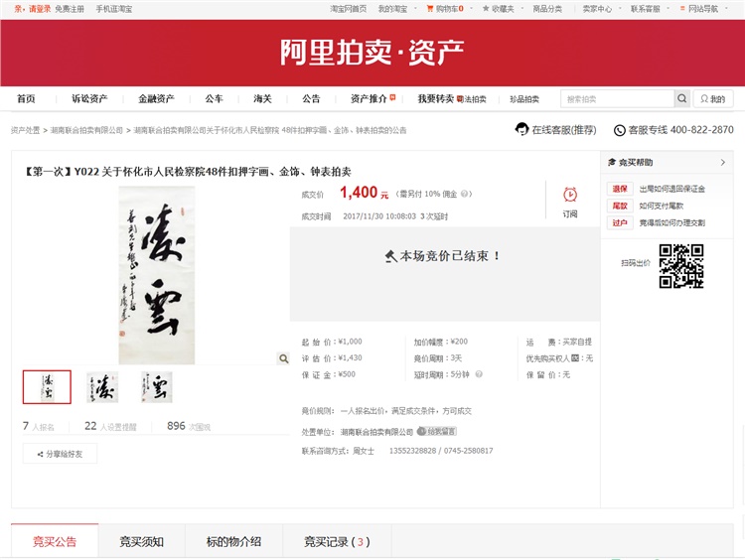Select the second calligraphy thumbnail
The image size is (745, 560).
(x=102, y=387)
